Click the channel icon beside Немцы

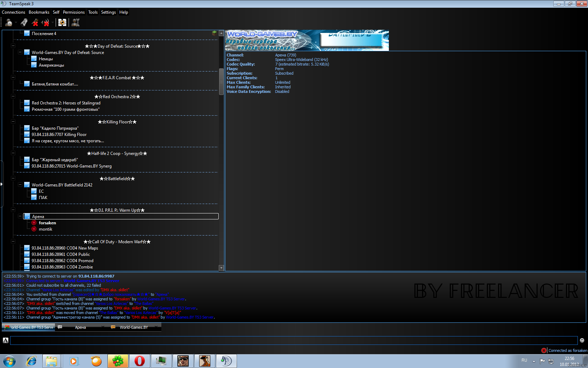[34, 59]
